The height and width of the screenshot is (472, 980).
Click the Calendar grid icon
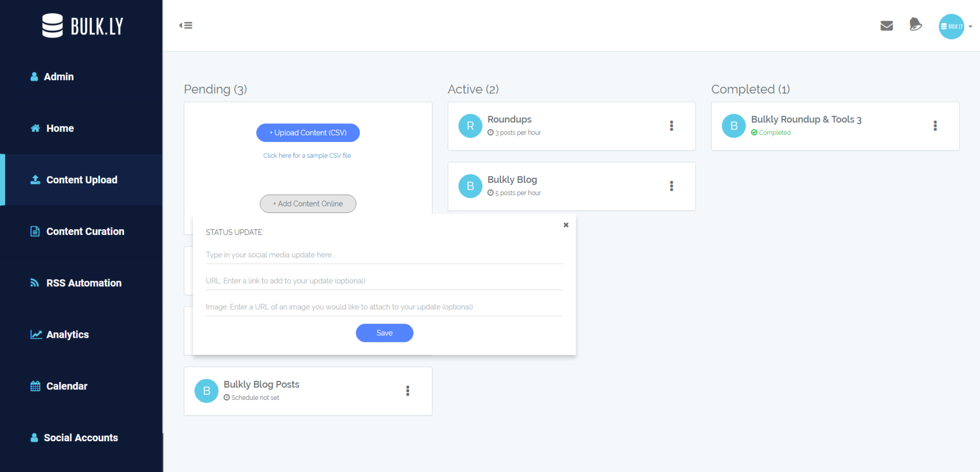tap(35, 386)
